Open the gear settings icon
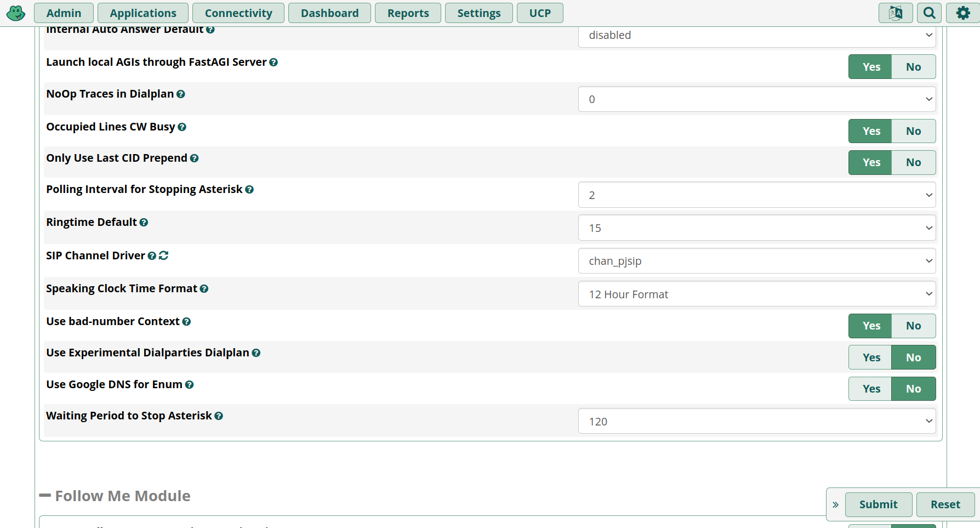Screen dimensions: 980x528 pyautogui.click(x=962, y=13)
